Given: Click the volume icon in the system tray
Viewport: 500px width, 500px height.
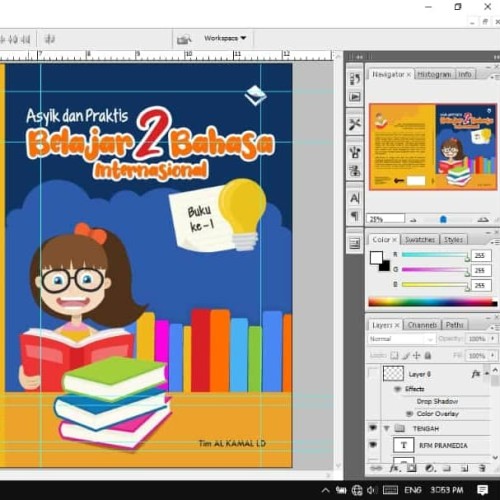Looking at the screenshot, I should pyautogui.click(x=371, y=490).
